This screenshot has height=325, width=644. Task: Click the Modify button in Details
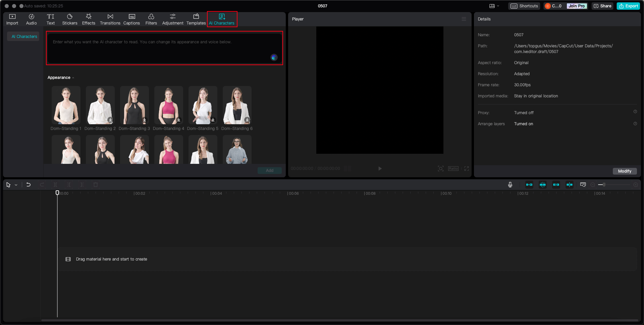pyautogui.click(x=625, y=171)
